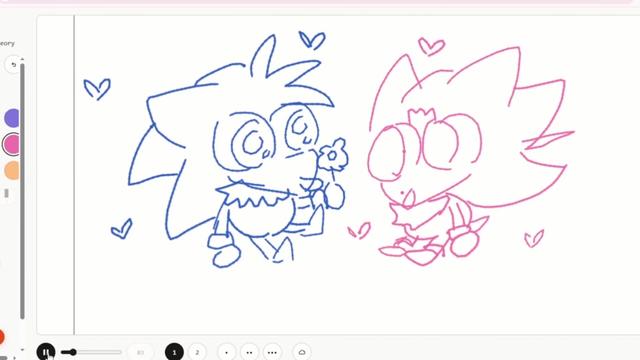The width and height of the screenshot is (640, 360).
Task: Switch to page 1 button
Action: coord(174,352)
